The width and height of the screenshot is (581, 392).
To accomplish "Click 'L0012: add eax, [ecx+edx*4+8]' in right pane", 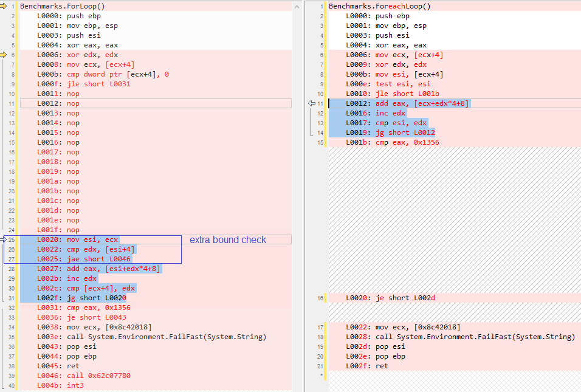I will click(x=407, y=103).
